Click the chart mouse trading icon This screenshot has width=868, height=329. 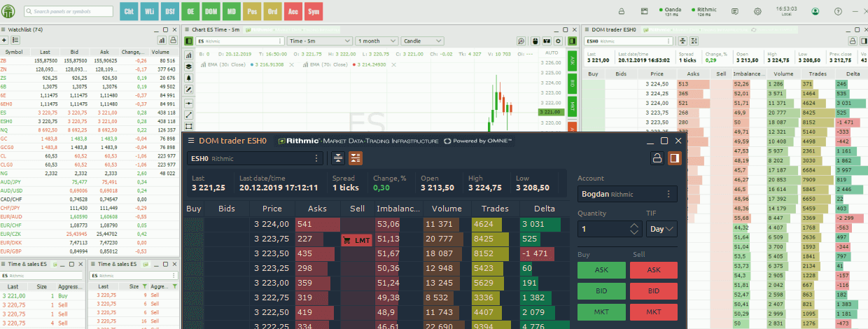[x=535, y=41]
